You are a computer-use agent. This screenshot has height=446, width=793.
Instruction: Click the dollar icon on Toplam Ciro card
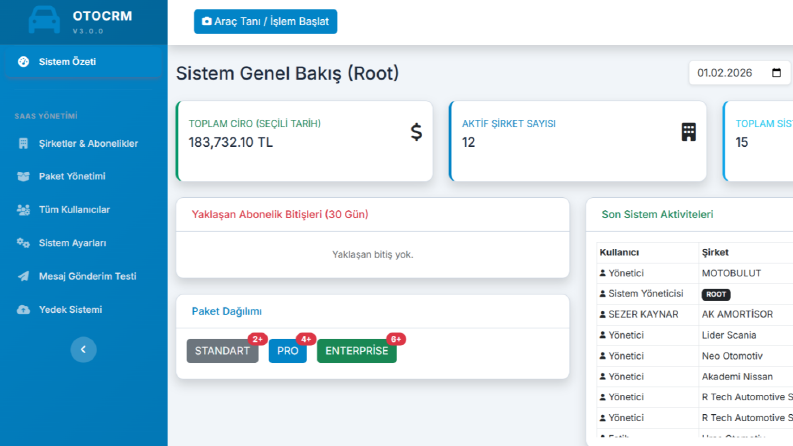click(416, 132)
